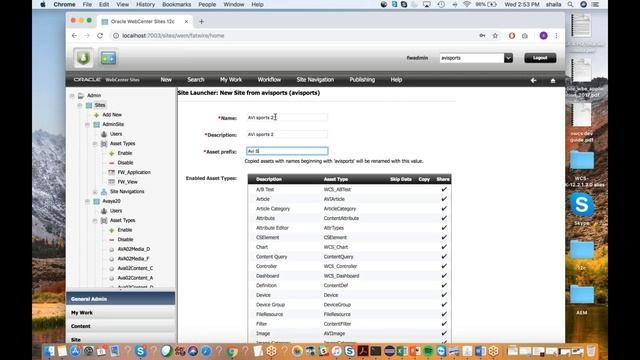Screen dimensions: 640x360
Task: Toggle Share checkmark for A/B Test row
Action: 444,189
